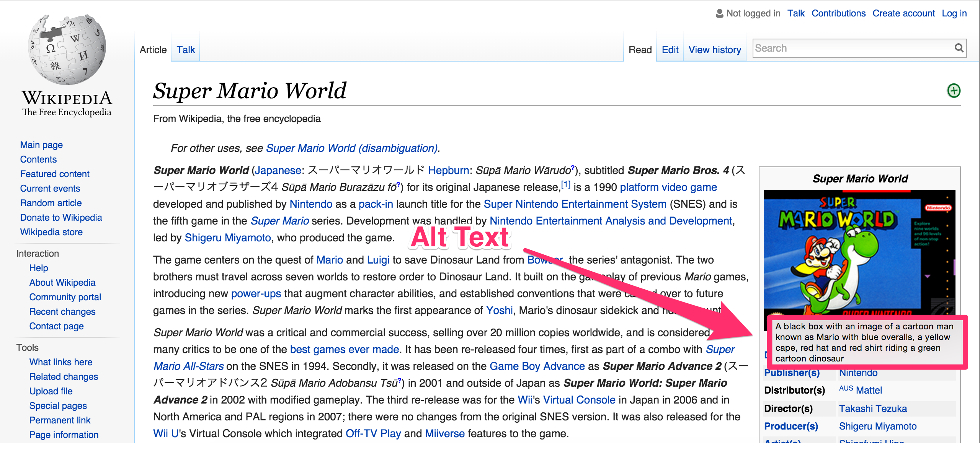Viewport: 980px width, 459px height.
Task: Open best games ever made link
Action: coord(345,350)
